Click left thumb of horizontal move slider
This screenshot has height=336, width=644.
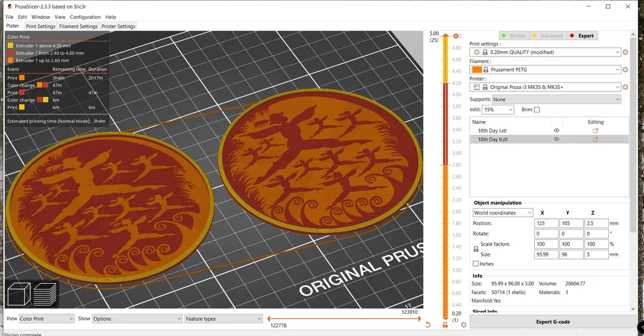pyautogui.click(x=269, y=319)
